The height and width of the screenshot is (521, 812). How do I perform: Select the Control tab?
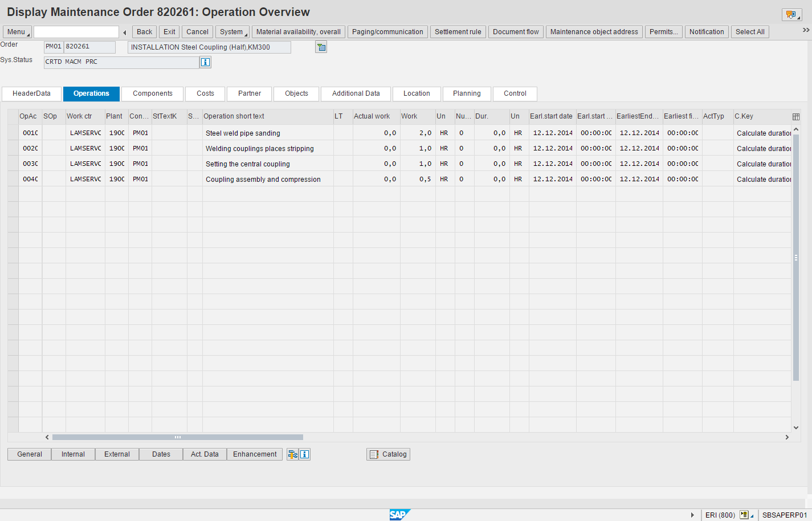pos(515,93)
